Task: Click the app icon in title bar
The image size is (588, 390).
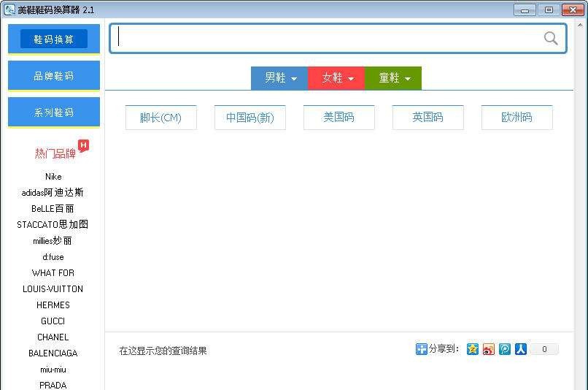Action: point(9,9)
